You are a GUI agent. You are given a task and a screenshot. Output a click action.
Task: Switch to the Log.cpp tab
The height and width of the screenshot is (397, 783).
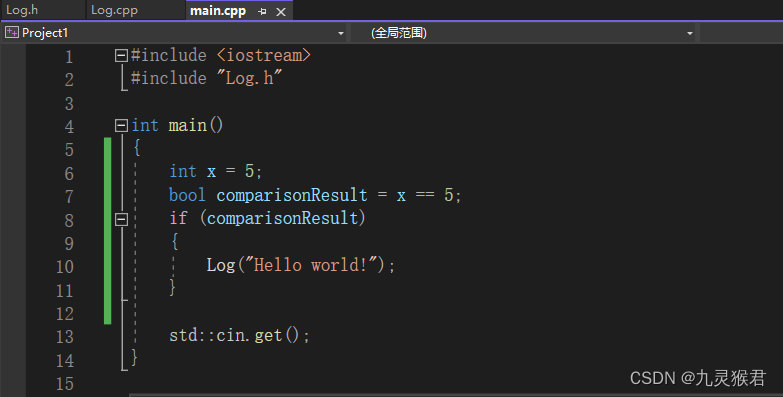coord(114,10)
